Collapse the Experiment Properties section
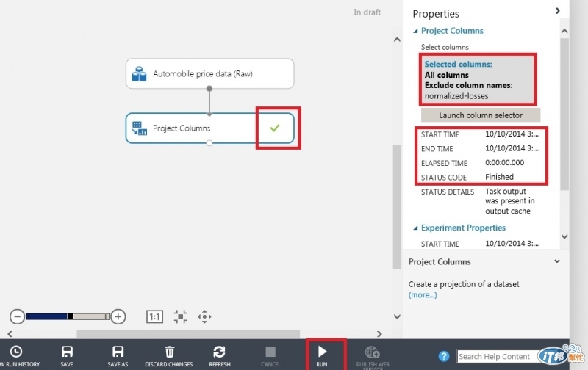The image size is (588, 370). [x=415, y=228]
